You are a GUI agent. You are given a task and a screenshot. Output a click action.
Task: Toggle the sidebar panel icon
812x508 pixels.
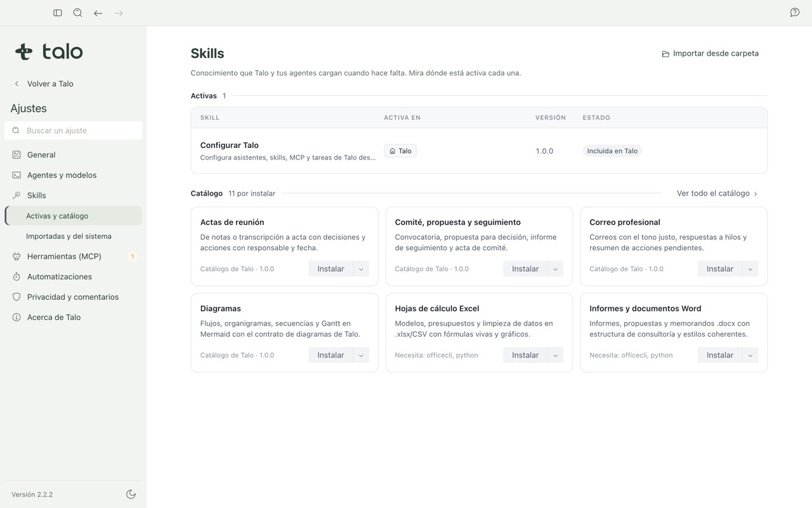click(x=58, y=13)
